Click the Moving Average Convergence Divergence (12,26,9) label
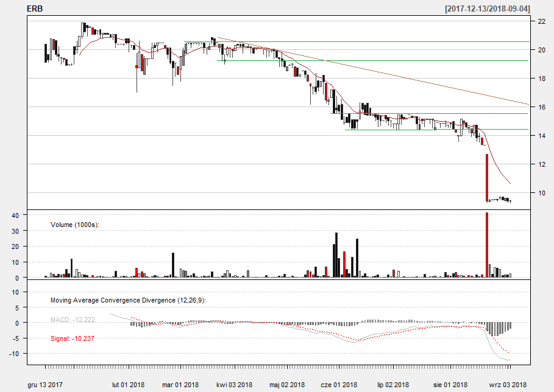554x392 pixels. [128, 300]
